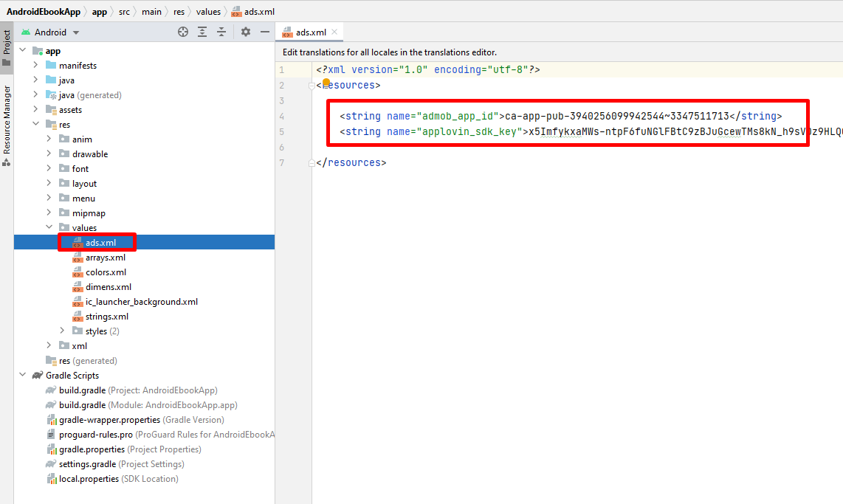Click the locate target crosshair icon
The image size is (843, 504).
point(183,32)
